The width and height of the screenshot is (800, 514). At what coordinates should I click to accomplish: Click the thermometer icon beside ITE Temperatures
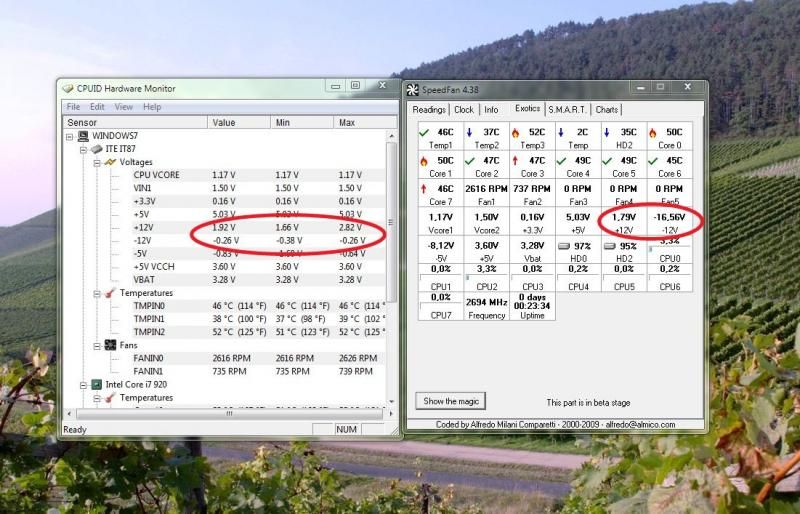pyautogui.click(x=110, y=293)
